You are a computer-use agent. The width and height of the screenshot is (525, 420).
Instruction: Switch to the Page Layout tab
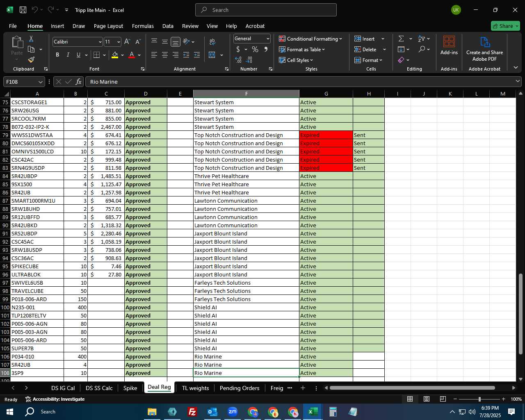108,26
